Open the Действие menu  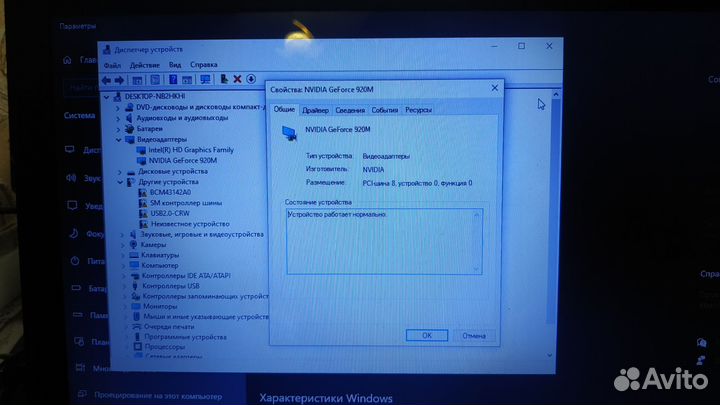pos(145,65)
